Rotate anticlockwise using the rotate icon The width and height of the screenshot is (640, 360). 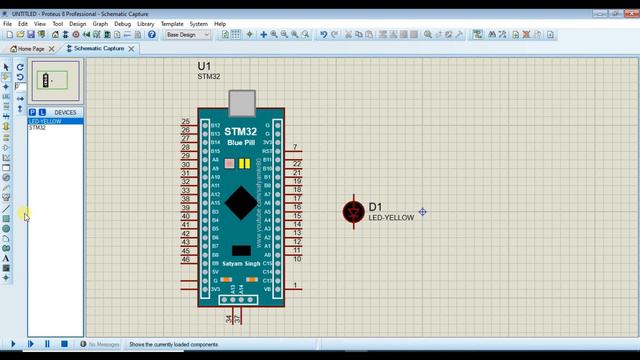coord(20,77)
